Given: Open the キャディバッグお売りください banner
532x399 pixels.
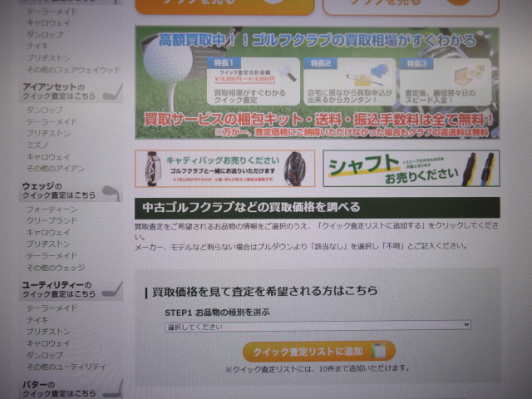Looking at the screenshot, I should (x=225, y=169).
